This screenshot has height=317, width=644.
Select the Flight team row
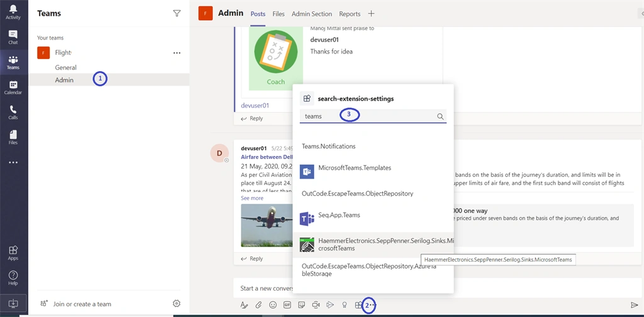[x=109, y=53]
